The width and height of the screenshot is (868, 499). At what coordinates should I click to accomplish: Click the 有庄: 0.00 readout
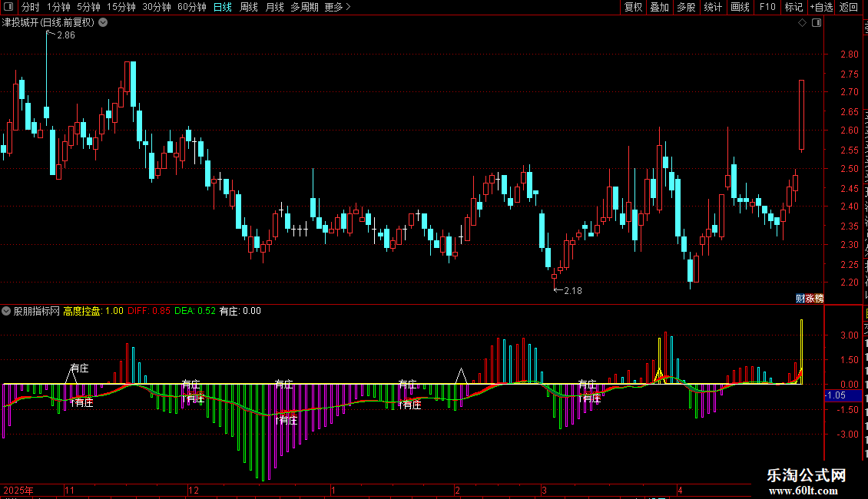click(x=240, y=311)
